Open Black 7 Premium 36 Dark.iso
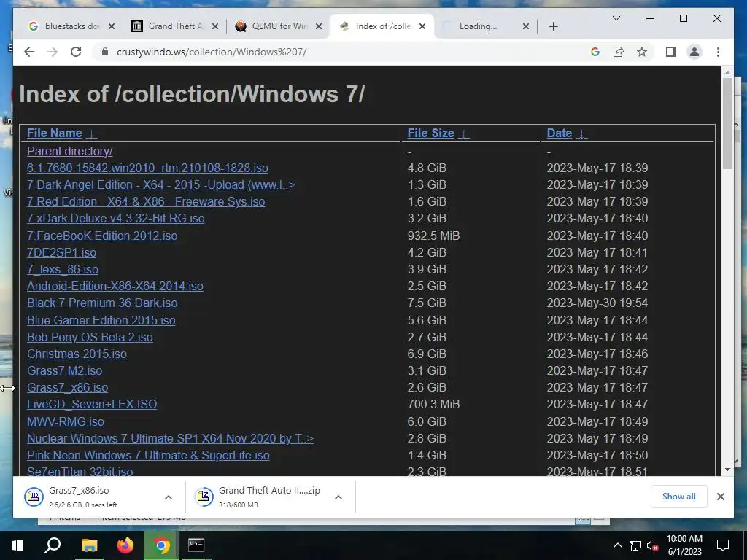Image resolution: width=747 pixels, height=560 pixels. tap(102, 303)
